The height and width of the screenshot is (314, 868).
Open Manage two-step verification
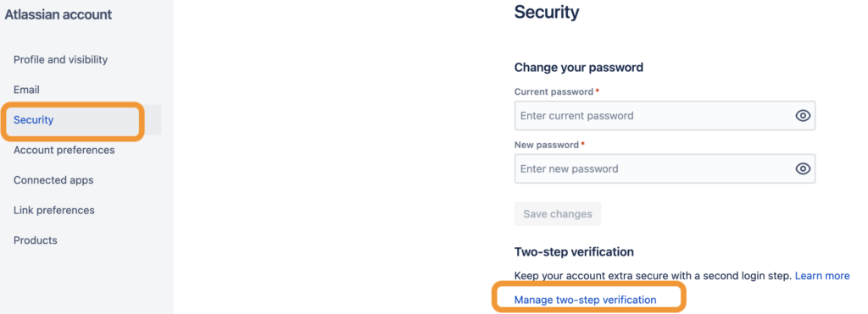585,300
